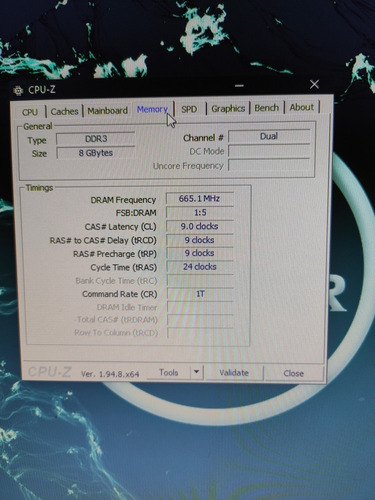The height and width of the screenshot is (500, 375).
Task: Open the Mainboard tab
Action: (x=107, y=111)
